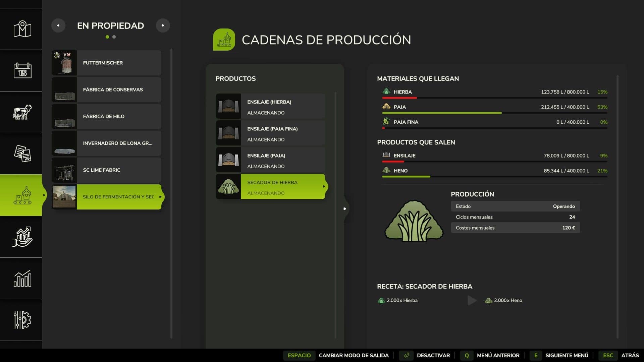
Task: Click the right arrow beside EN PROPIEDAD
Action: click(163, 25)
